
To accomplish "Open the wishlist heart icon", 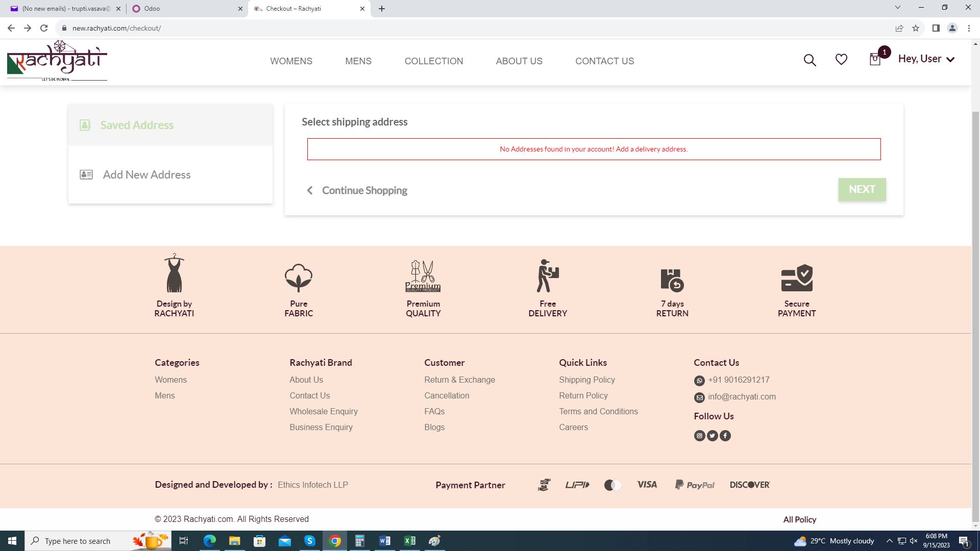I will [841, 60].
